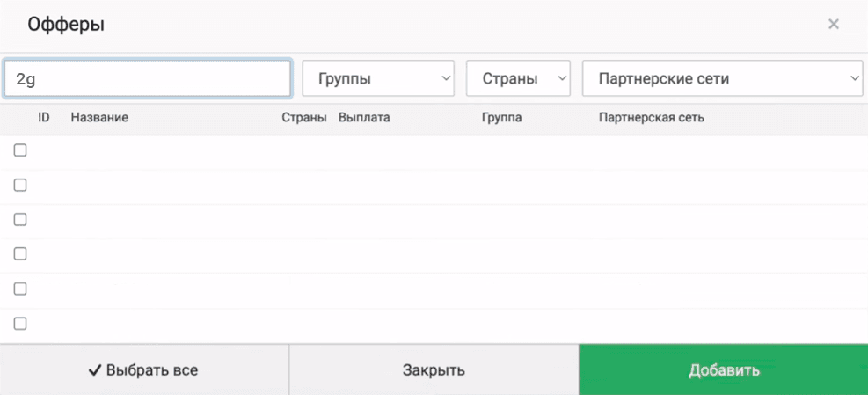The width and height of the screenshot is (868, 395).
Task: Click the Название column header
Action: coord(99,118)
